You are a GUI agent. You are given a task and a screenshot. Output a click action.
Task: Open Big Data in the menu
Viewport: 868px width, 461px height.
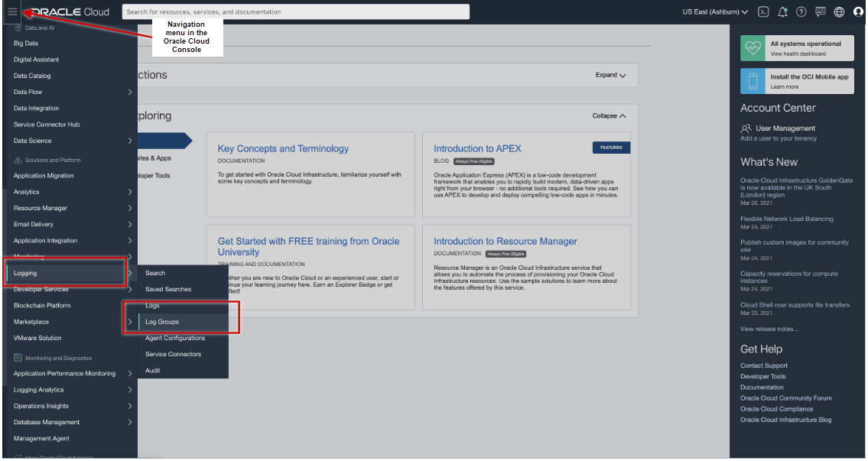tap(26, 43)
